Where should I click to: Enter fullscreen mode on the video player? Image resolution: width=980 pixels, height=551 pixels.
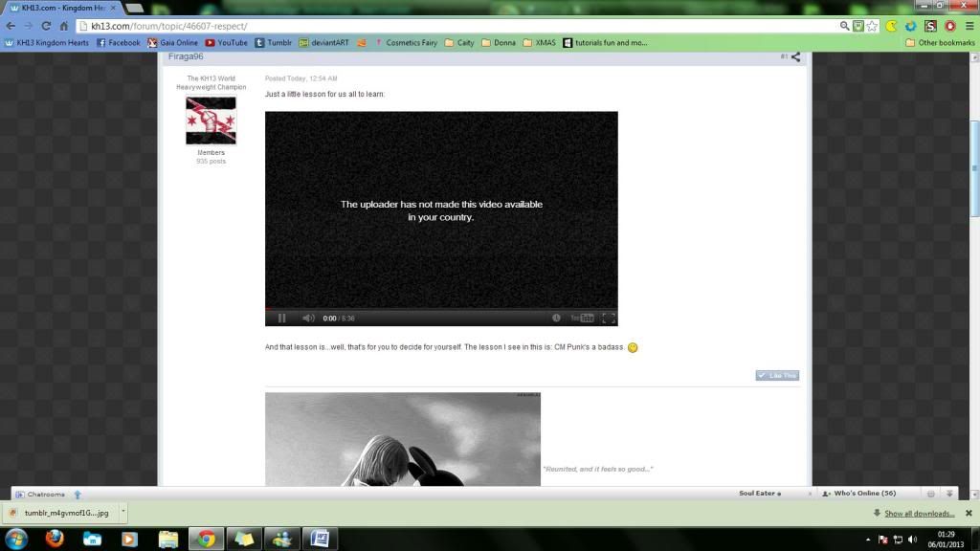pos(608,319)
